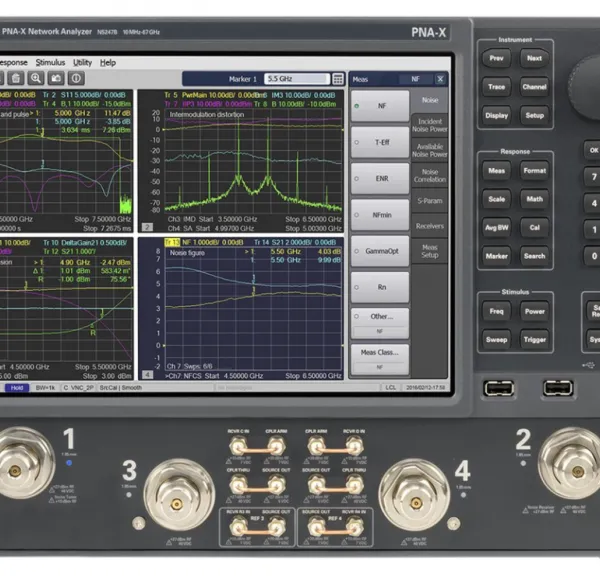Select the NF measurement softkey
The height and width of the screenshot is (576, 600).
tap(380, 106)
